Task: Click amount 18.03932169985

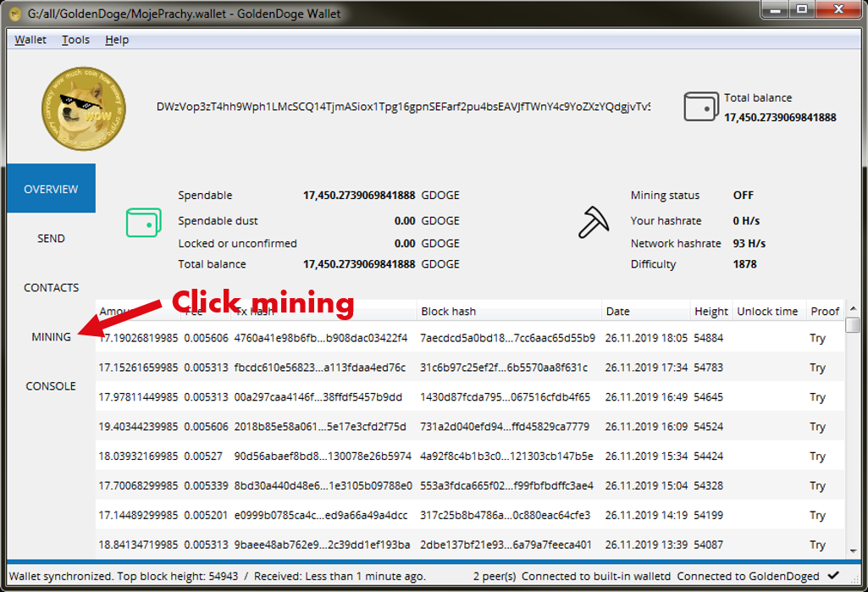Action: click(x=138, y=456)
